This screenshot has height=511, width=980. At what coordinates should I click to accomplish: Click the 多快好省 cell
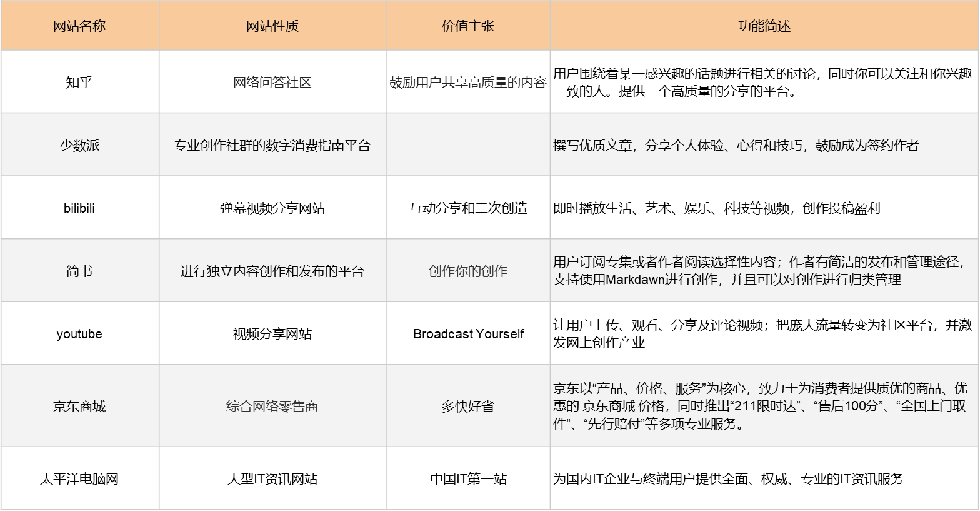[x=468, y=406]
